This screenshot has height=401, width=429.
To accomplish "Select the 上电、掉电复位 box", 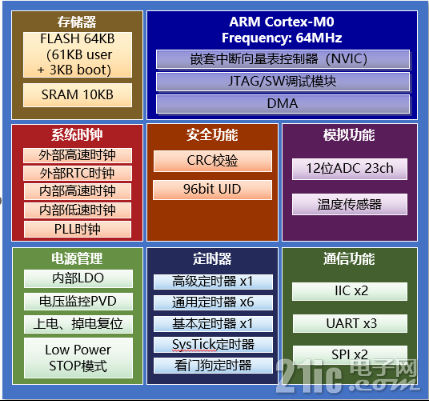I will tap(78, 324).
